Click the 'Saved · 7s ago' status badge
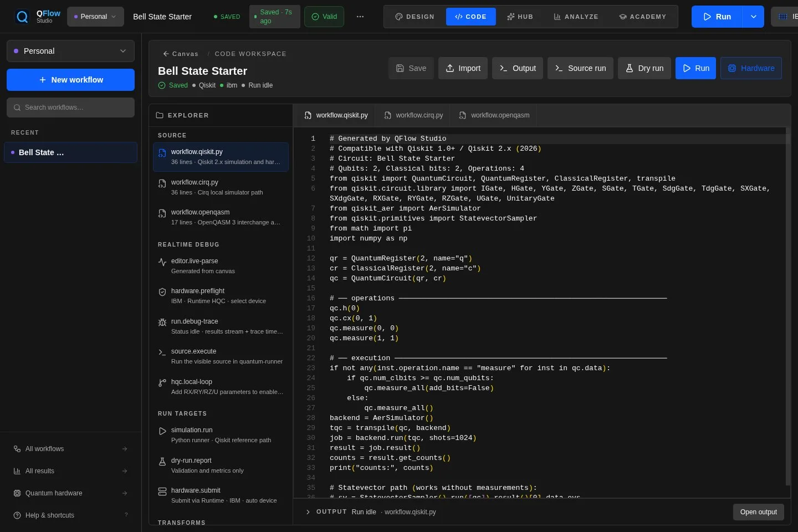 [275, 17]
